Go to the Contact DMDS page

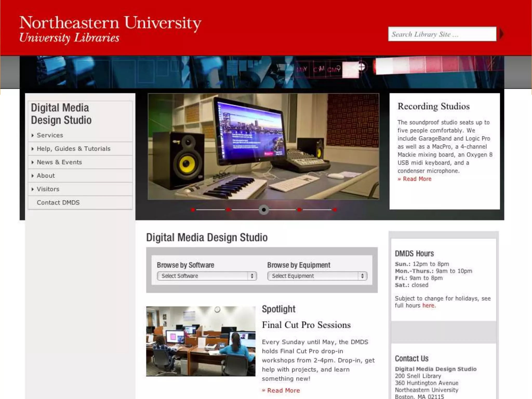tap(58, 203)
